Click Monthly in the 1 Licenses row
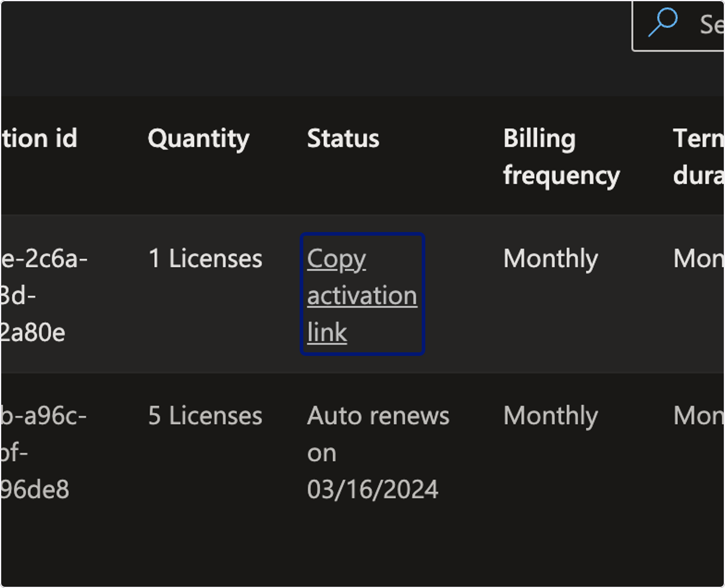Viewport: 725px width, 588px height. click(550, 259)
